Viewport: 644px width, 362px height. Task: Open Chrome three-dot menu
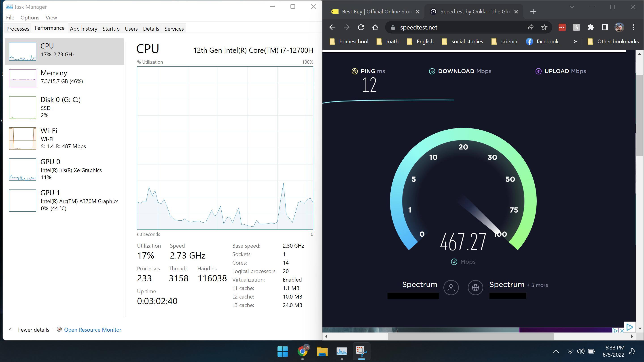(x=633, y=27)
